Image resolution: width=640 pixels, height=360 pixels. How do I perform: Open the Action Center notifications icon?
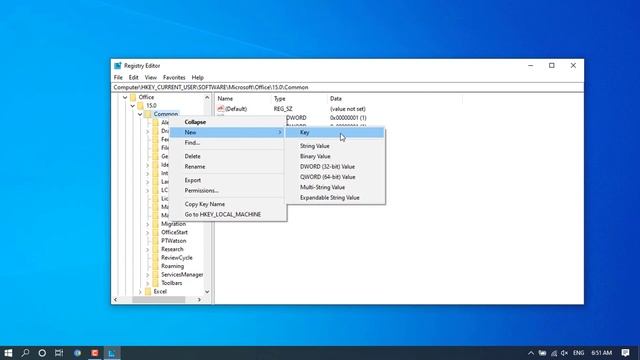(625, 353)
